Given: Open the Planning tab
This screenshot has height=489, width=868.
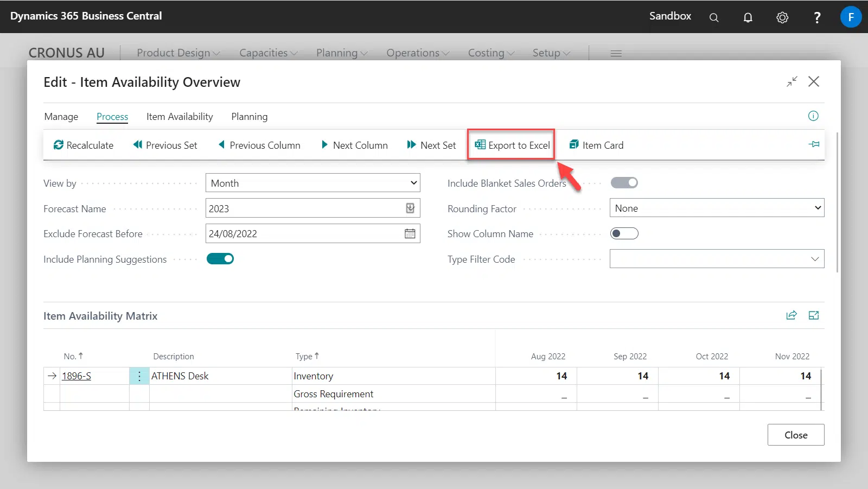Looking at the screenshot, I should (249, 117).
